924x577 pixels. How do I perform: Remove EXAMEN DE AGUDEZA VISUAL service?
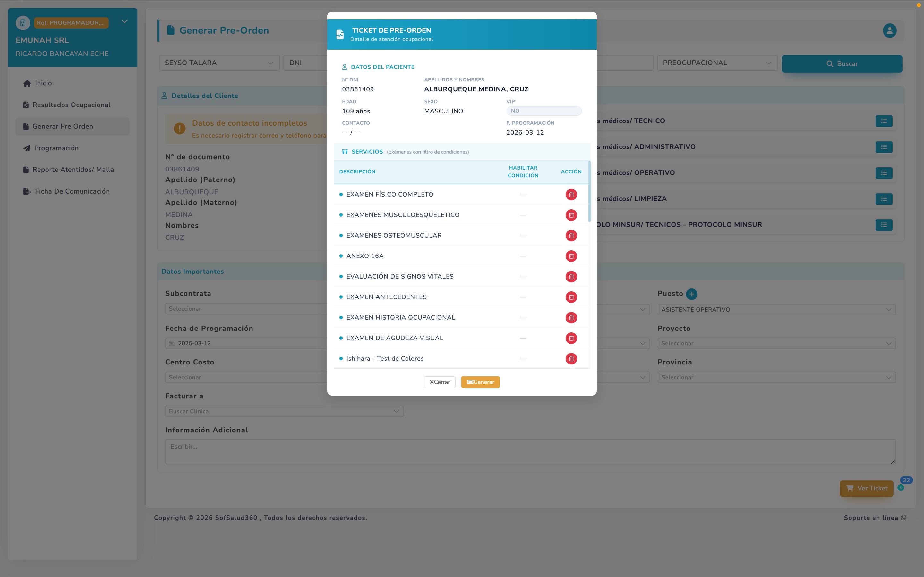coord(571,338)
